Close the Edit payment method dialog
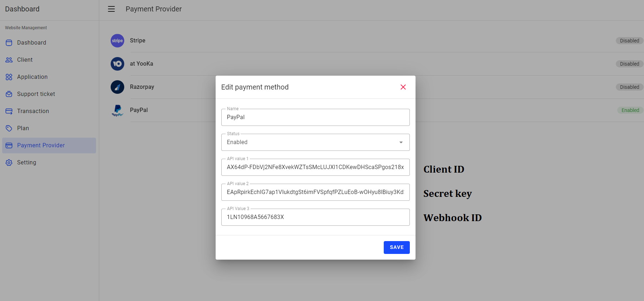The image size is (644, 301). tap(403, 87)
